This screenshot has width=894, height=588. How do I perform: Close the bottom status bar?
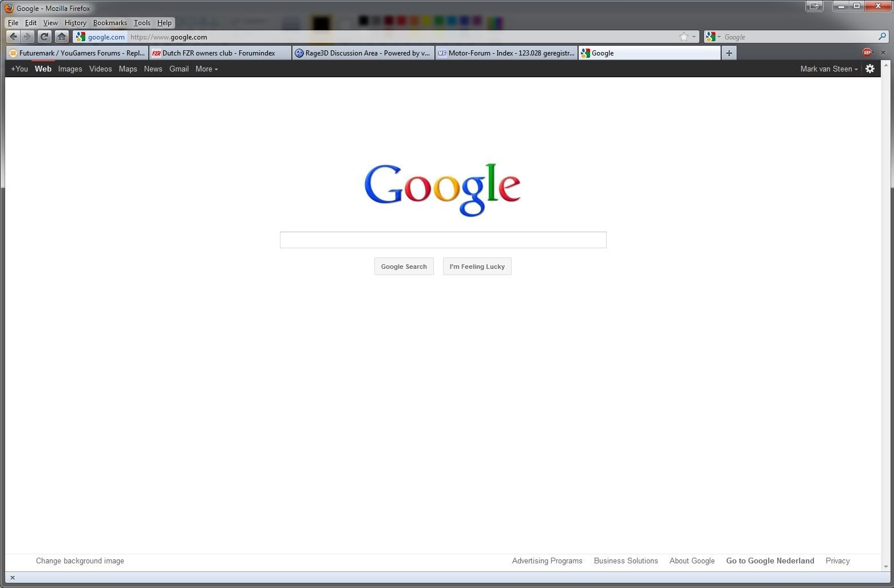[x=13, y=578]
